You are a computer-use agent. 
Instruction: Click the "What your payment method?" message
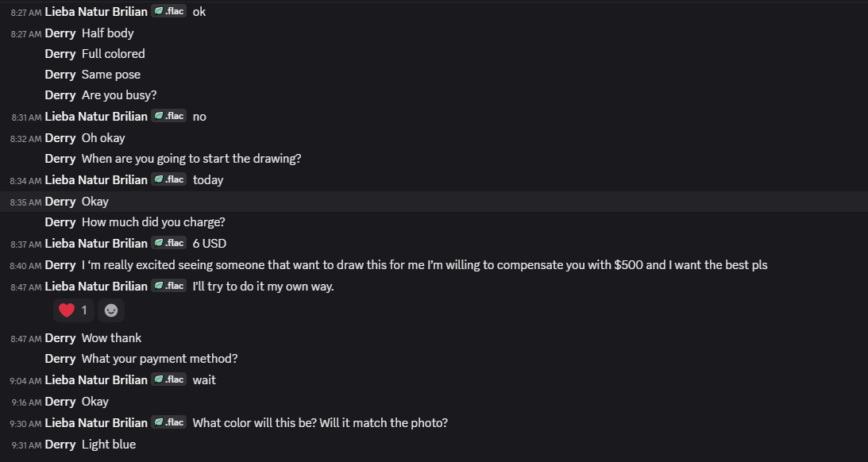coord(160,359)
